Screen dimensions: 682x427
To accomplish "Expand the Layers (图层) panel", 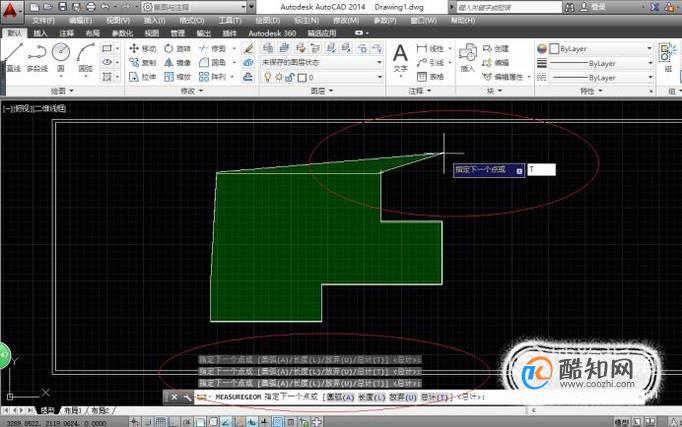I will [322, 91].
